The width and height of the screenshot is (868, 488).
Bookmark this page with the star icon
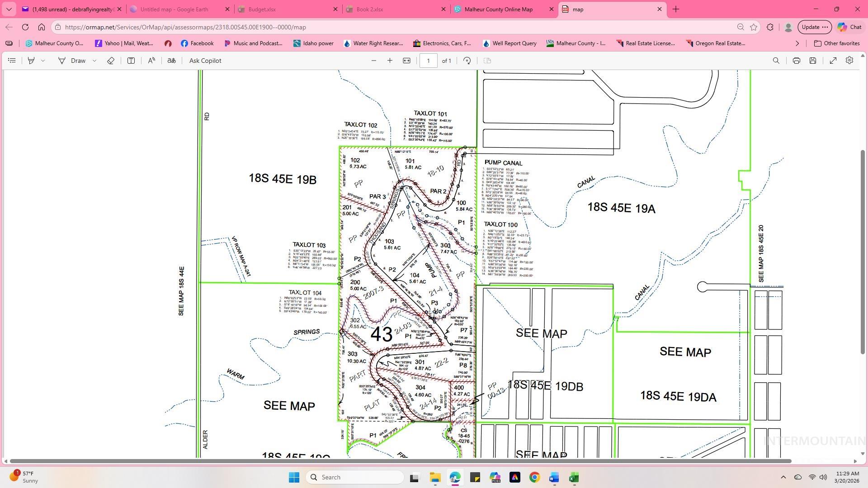pyautogui.click(x=753, y=27)
